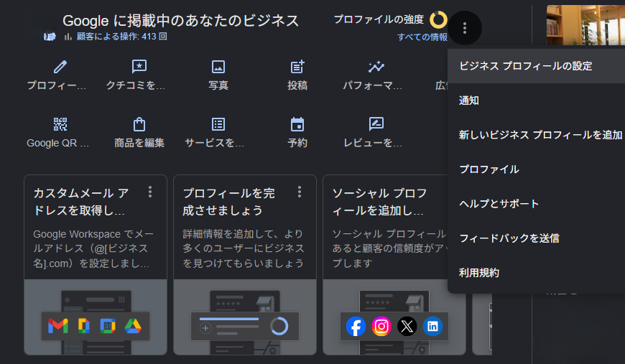Viewport: 625px width, 364px height.
Task: Click the business photo thumbnail with bookshelf
Action: (x=585, y=24)
